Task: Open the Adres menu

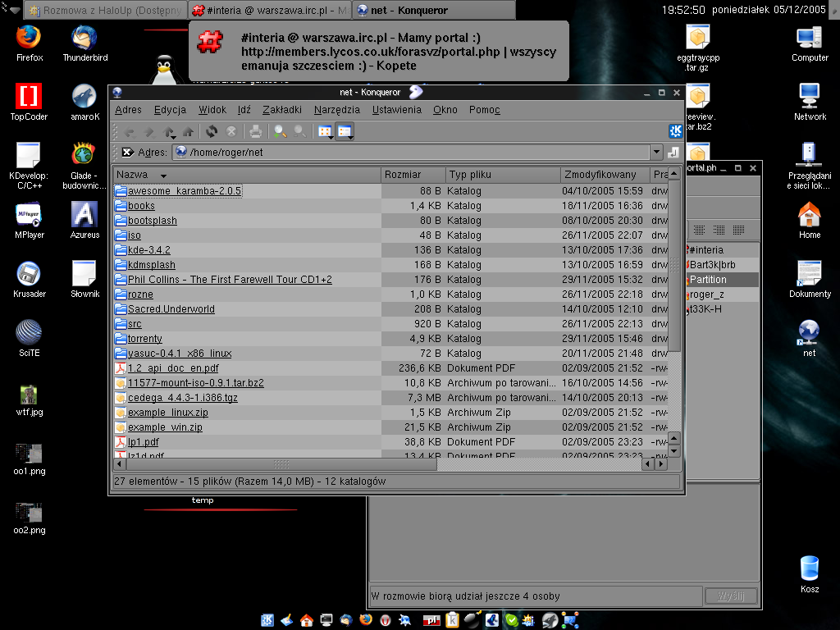Action: [x=128, y=110]
